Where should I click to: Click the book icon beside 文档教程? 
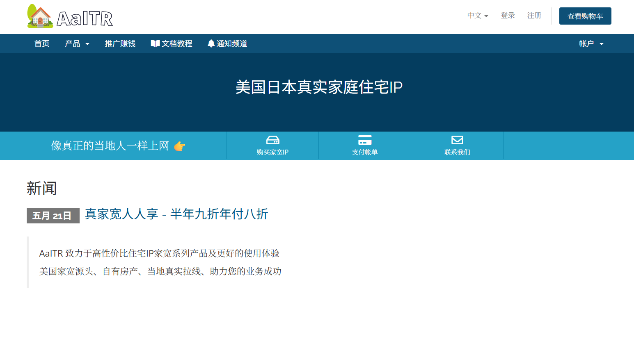[x=155, y=43]
